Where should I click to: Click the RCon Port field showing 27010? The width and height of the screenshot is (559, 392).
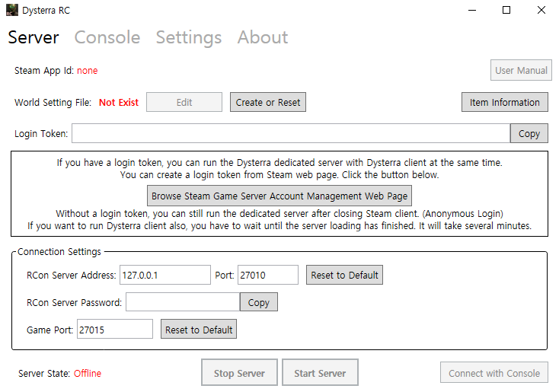point(267,275)
